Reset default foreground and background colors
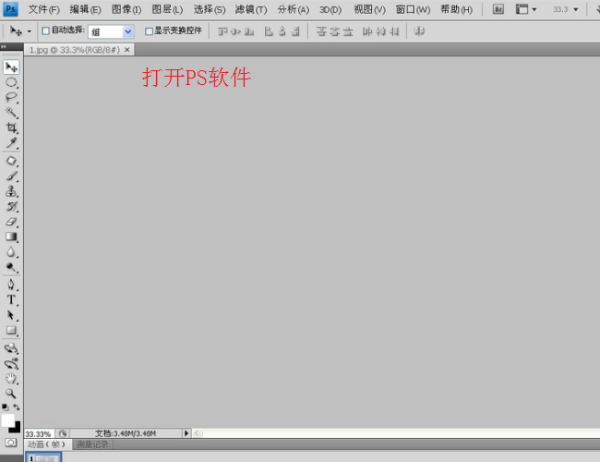 (x=5, y=407)
